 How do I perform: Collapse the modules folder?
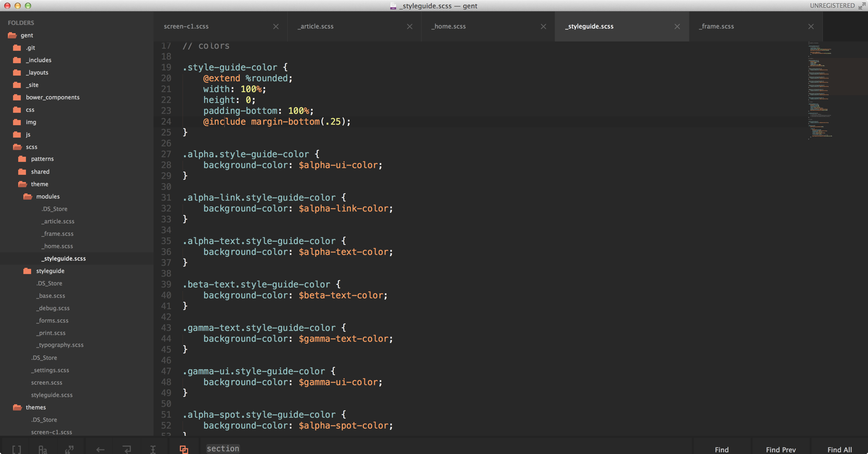(x=27, y=196)
